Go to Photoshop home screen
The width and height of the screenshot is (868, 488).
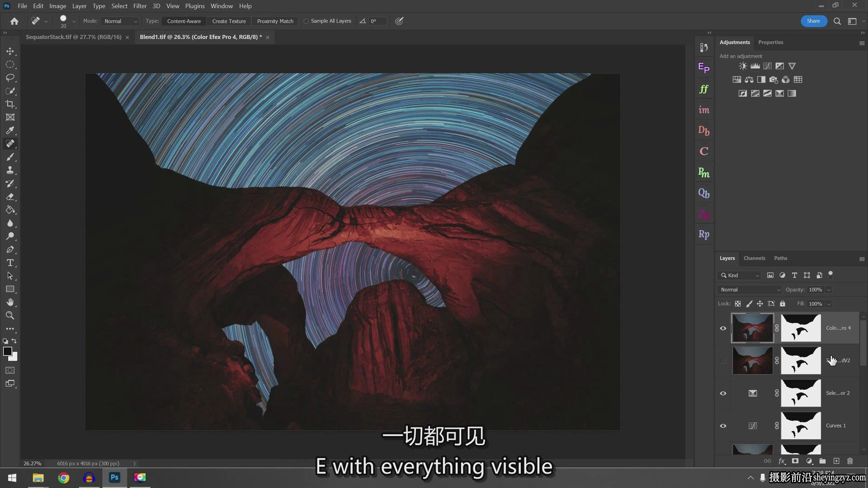(14, 21)
